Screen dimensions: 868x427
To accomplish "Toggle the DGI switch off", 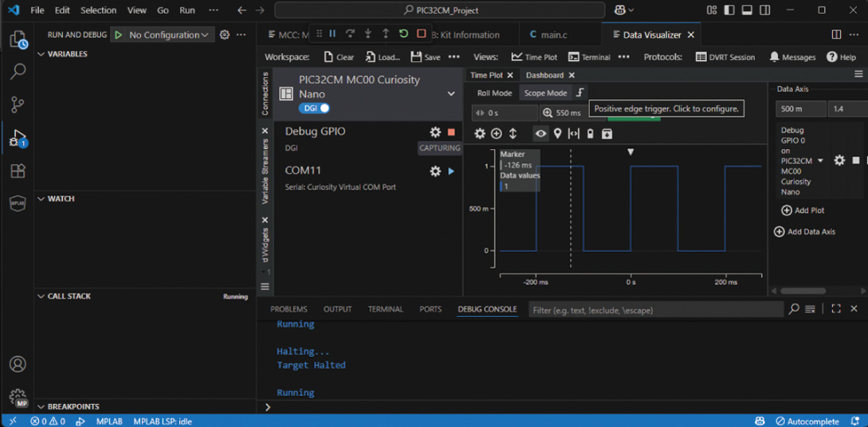I will tap(319, 108).
